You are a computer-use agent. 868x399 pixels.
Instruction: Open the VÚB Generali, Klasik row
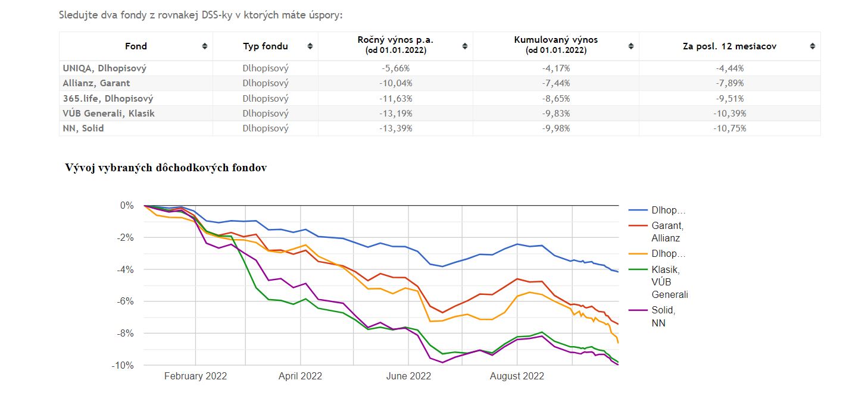tap(439, 113)
